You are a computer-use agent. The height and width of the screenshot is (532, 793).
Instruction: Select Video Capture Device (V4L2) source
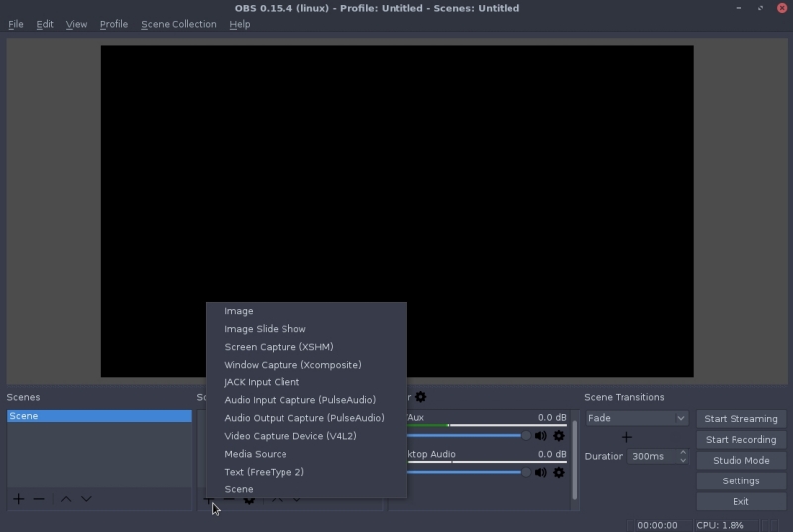(x=287, y=436)
